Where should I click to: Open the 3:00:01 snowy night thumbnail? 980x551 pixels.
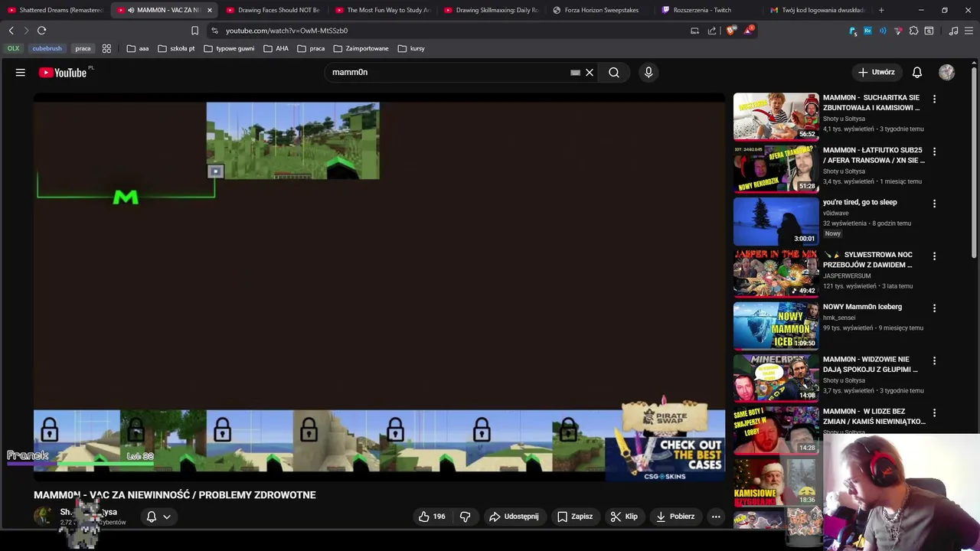coord(776,221)
